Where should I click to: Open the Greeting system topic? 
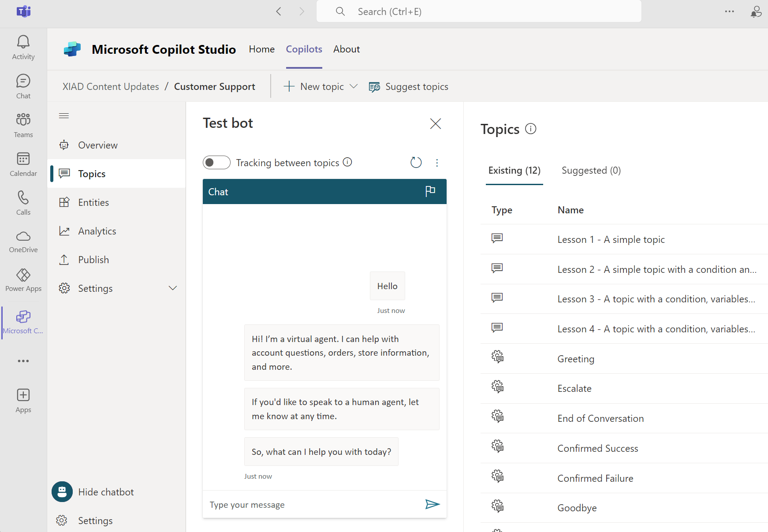coord(576,359)
